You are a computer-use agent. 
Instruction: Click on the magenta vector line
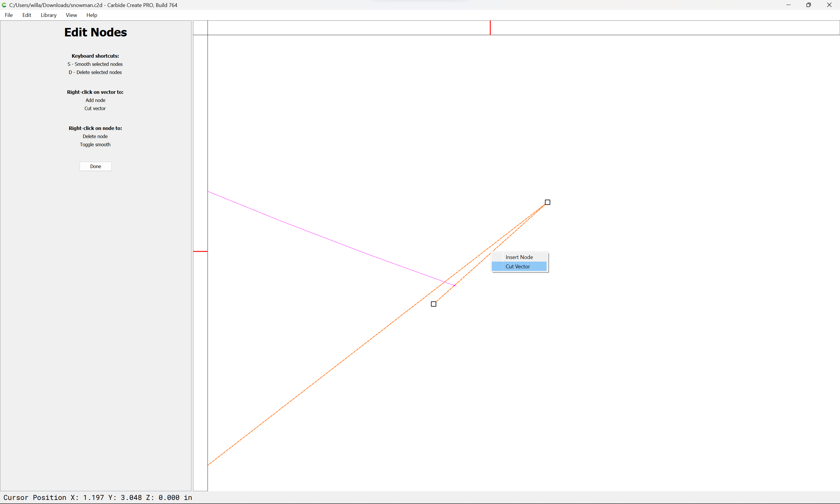tap(306, 230)
